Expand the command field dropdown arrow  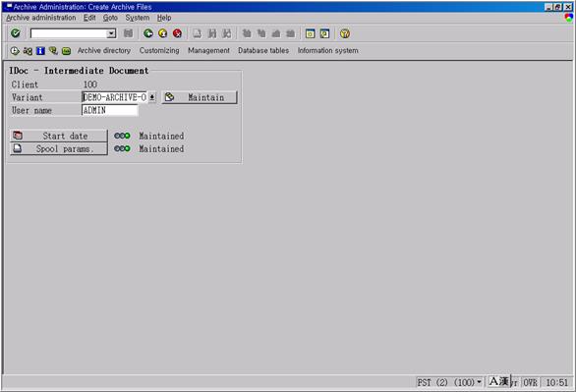[111, 33]
